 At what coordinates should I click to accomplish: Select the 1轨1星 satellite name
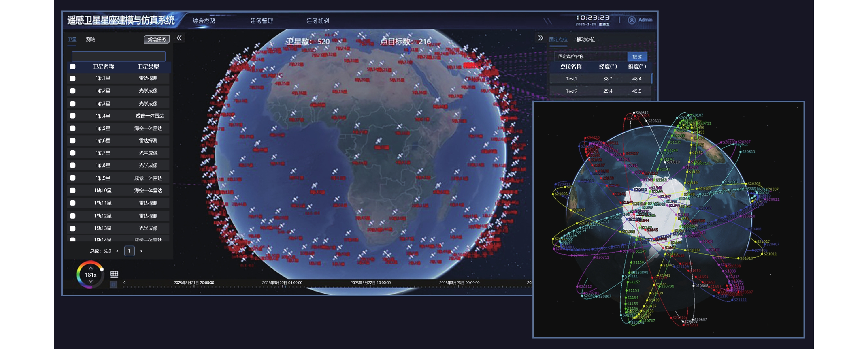(103, 78)
